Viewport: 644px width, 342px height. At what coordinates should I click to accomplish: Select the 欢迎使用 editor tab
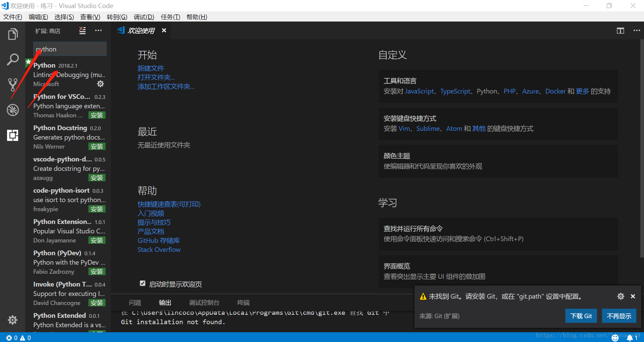[x=141, y=31]
